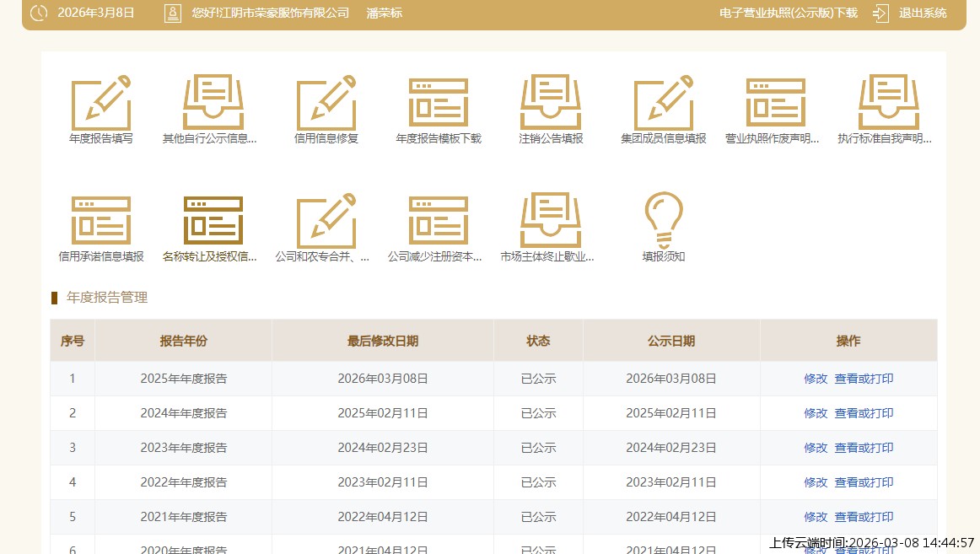Click 退出系统 to log out
The height and width of the screenshot is (554, 980).
(922, 13)
